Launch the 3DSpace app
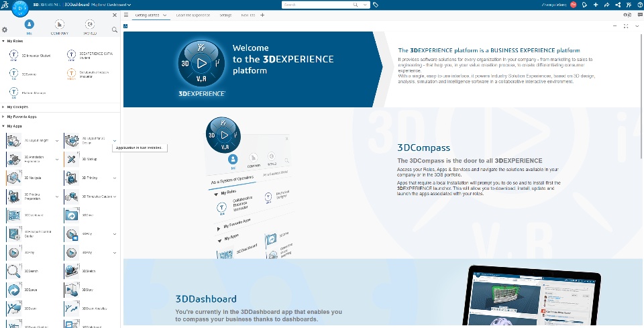The height and width of the screenshot is (328, 644). click(x=13, y=290)
